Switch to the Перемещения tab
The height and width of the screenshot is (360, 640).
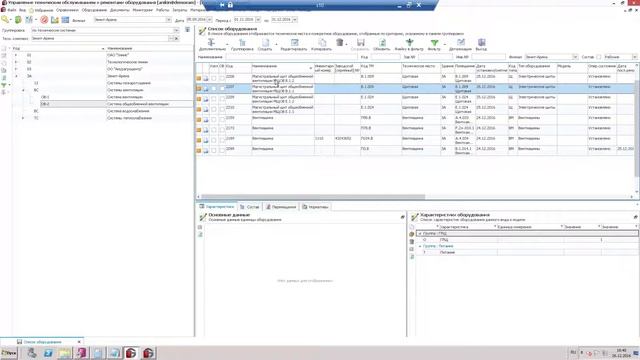(281, 207)
